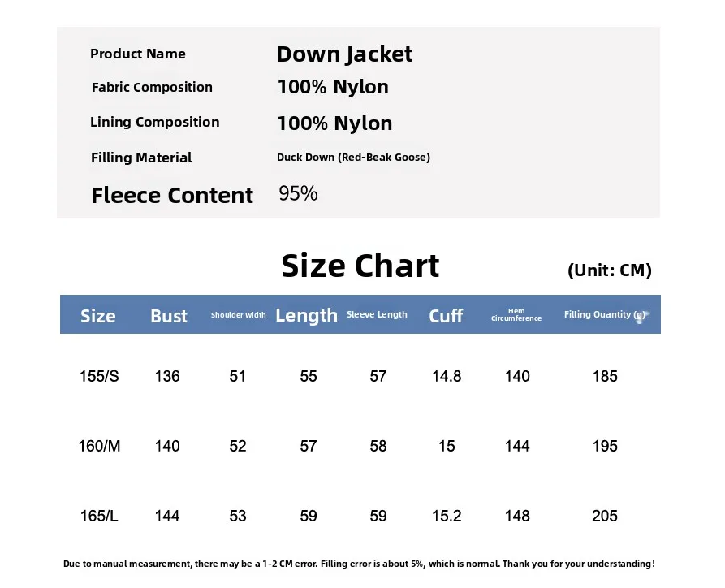Choose the "Length" column header
This screenshot has height=588, width=725.
pos(306,316)
